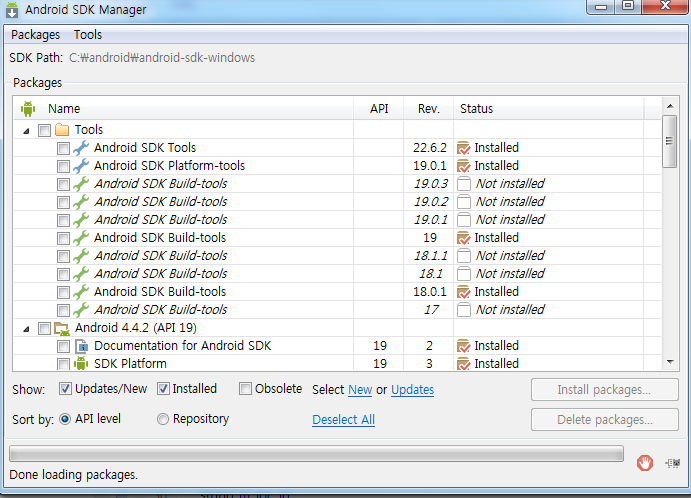Check Documentation for Android SDK checkbox
This screenshot has height=498, width=691.
pyautogui.click(x=63, y=347)
